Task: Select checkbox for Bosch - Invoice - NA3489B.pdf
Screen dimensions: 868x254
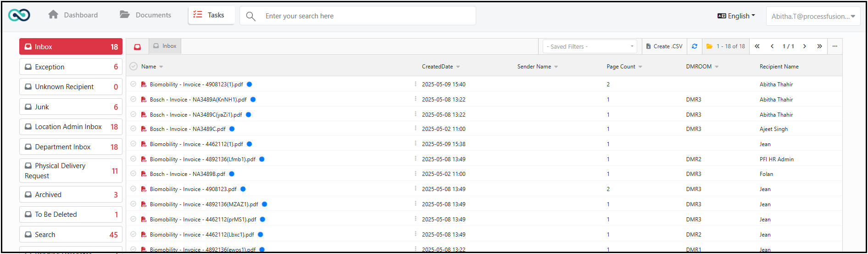Action: (x=133, y=174)
